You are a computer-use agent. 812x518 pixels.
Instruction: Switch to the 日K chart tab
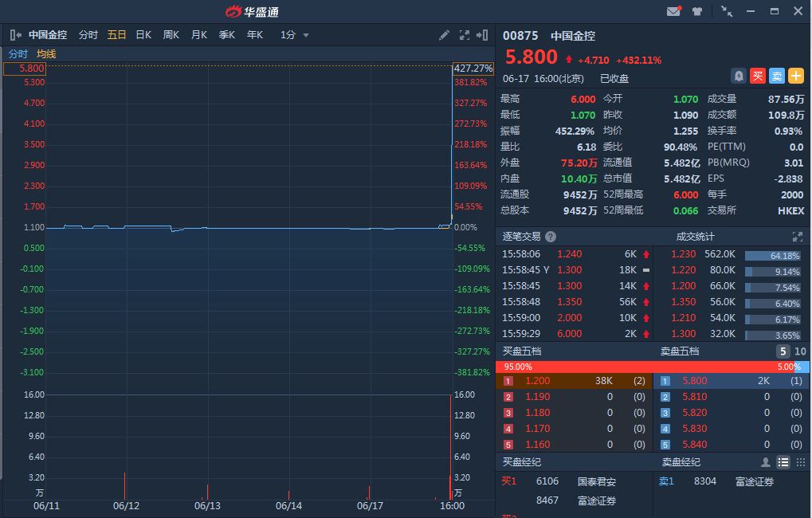pos(143,35)
